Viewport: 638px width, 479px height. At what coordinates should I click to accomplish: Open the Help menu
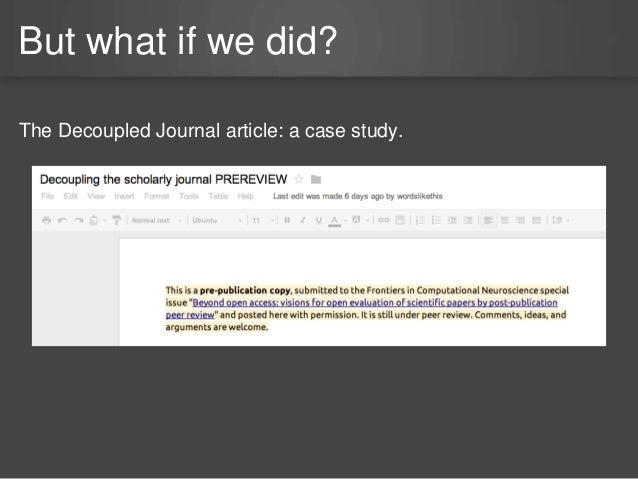point(245,196)
